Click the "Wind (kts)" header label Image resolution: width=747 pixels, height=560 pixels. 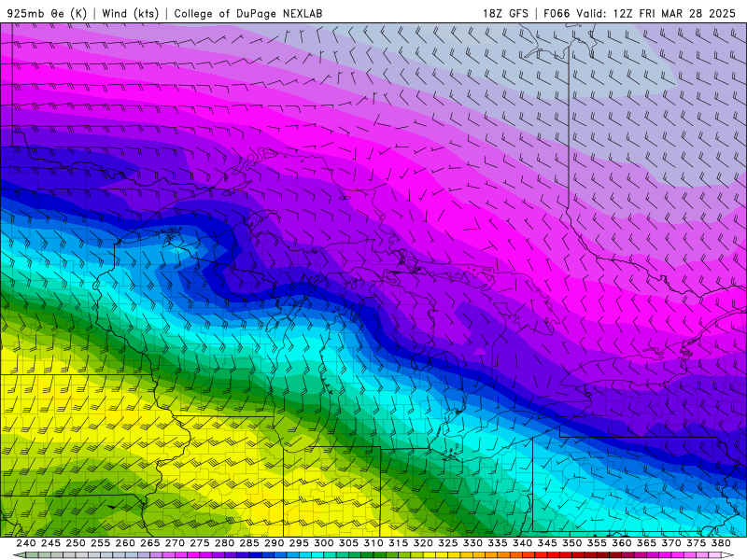point(130,13)
